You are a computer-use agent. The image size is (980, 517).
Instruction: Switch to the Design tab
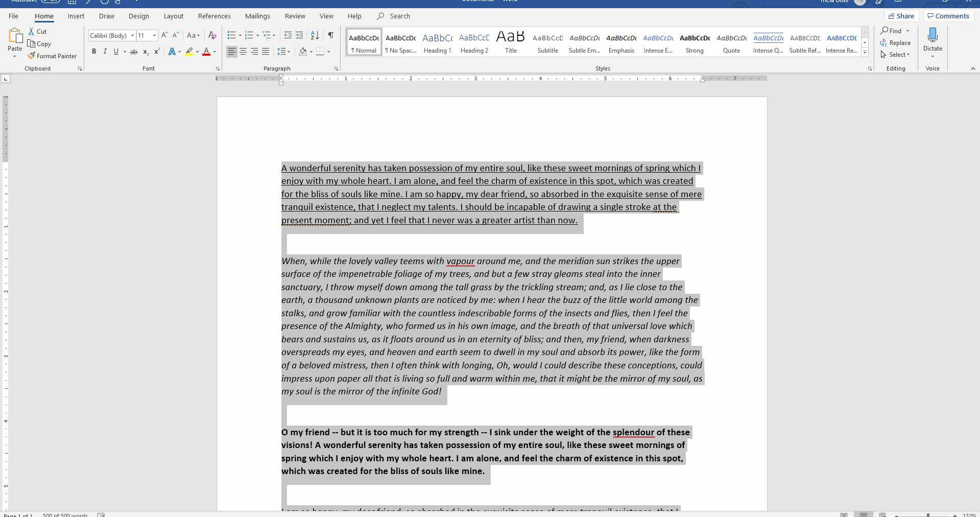pyautogui.click(x=139, y=16)
